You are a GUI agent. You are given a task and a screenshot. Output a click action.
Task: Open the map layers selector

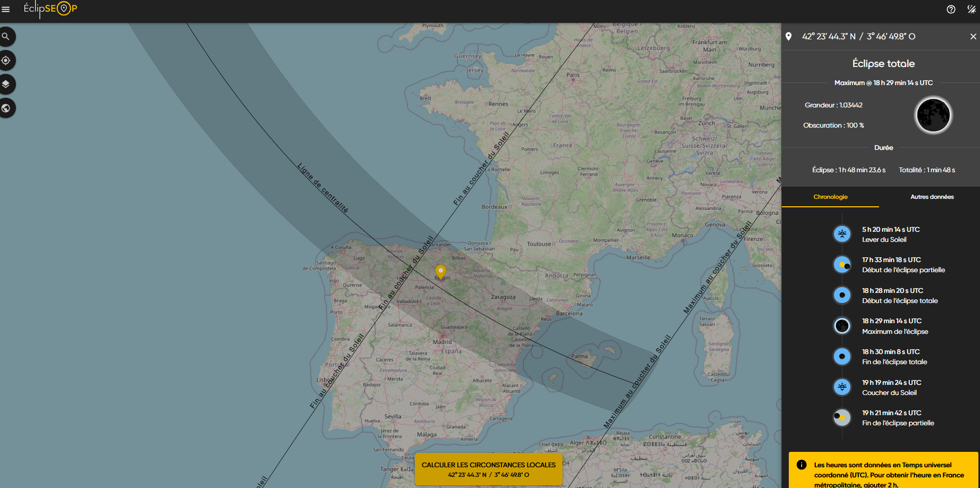coord(6,84)
